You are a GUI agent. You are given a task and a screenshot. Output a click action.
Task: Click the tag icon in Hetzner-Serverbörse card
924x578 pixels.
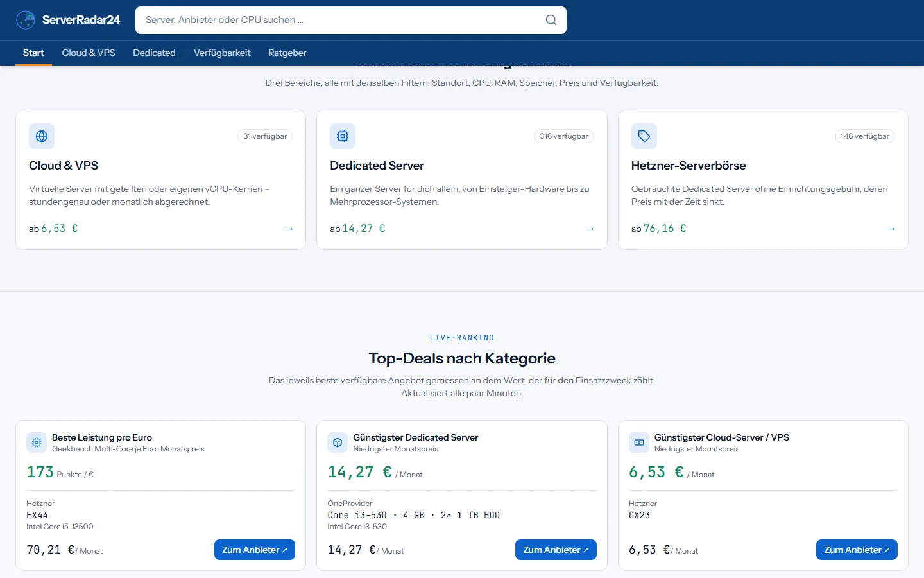pyautogui.click(x=644, y=136)
